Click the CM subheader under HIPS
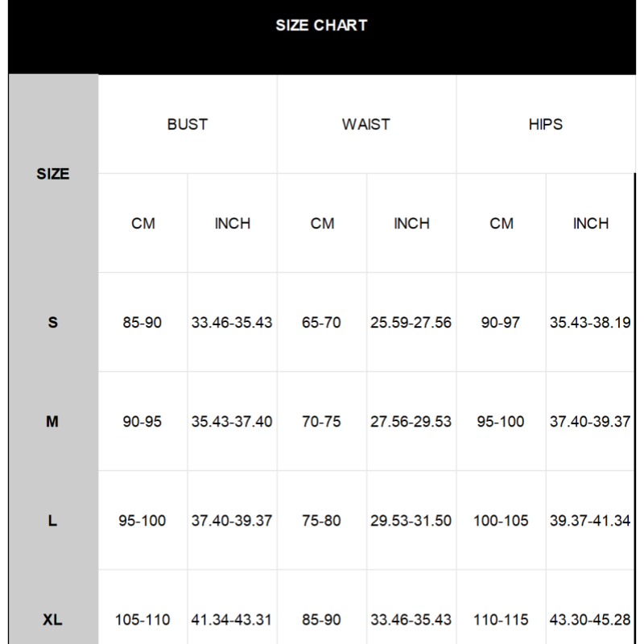Screen dimensions: 644x644 (502, 223)
